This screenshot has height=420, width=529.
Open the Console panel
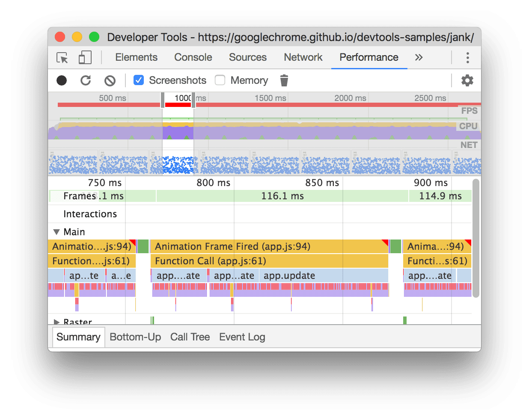pos(193,57)
